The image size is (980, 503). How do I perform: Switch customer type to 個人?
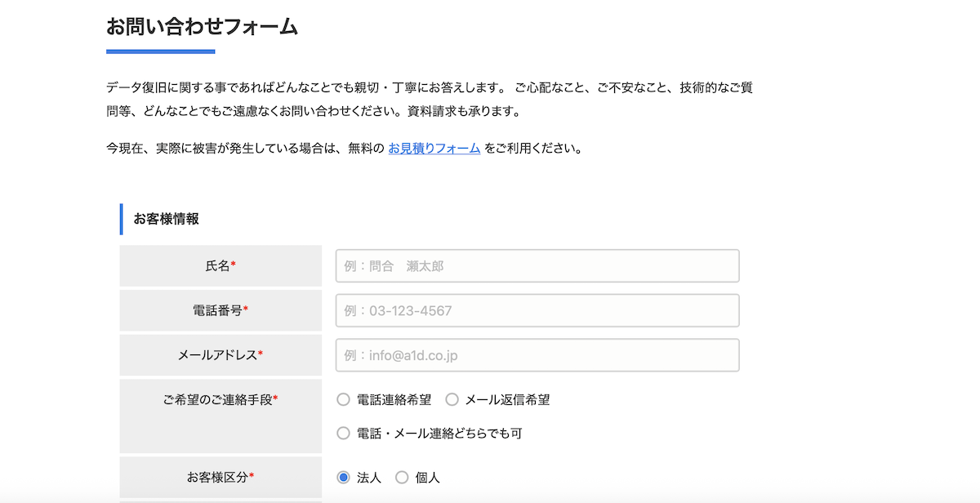click(x=402, y=478)
